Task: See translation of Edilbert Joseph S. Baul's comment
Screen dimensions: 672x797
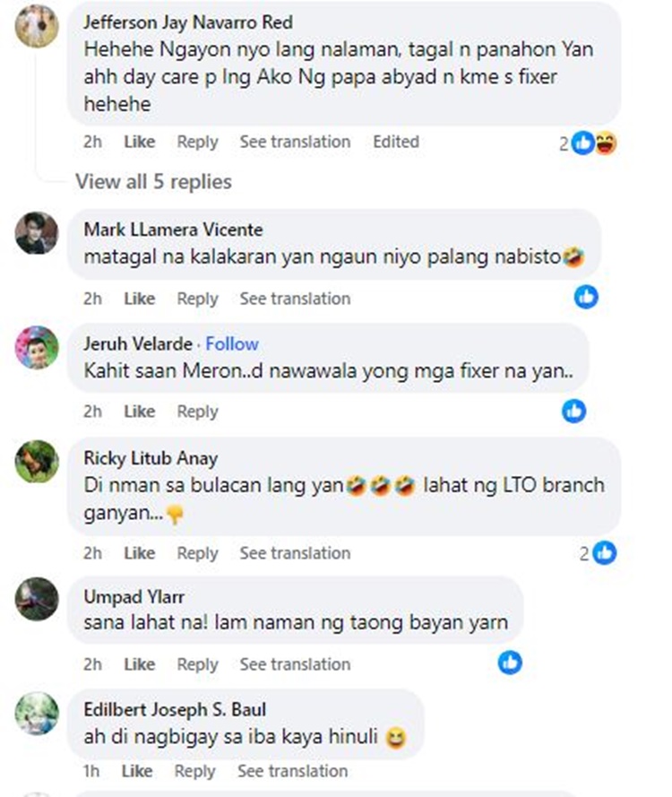Action: (x=293, y=771)
